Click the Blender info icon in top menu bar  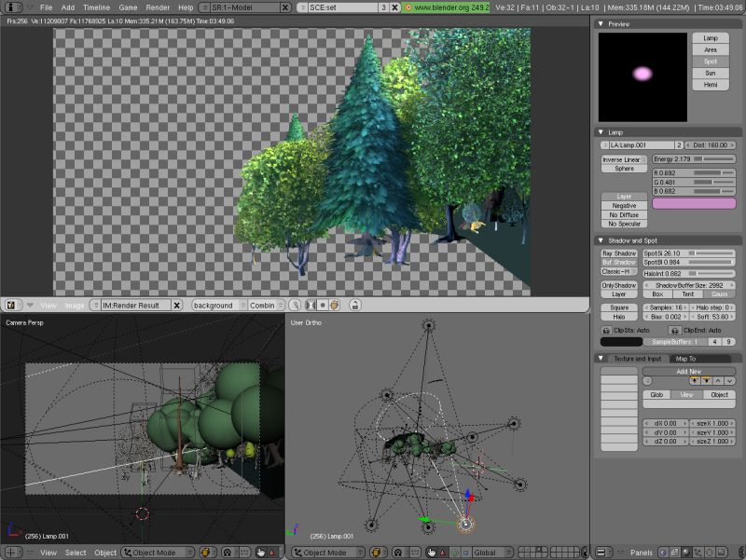click(x=12, y=7)
